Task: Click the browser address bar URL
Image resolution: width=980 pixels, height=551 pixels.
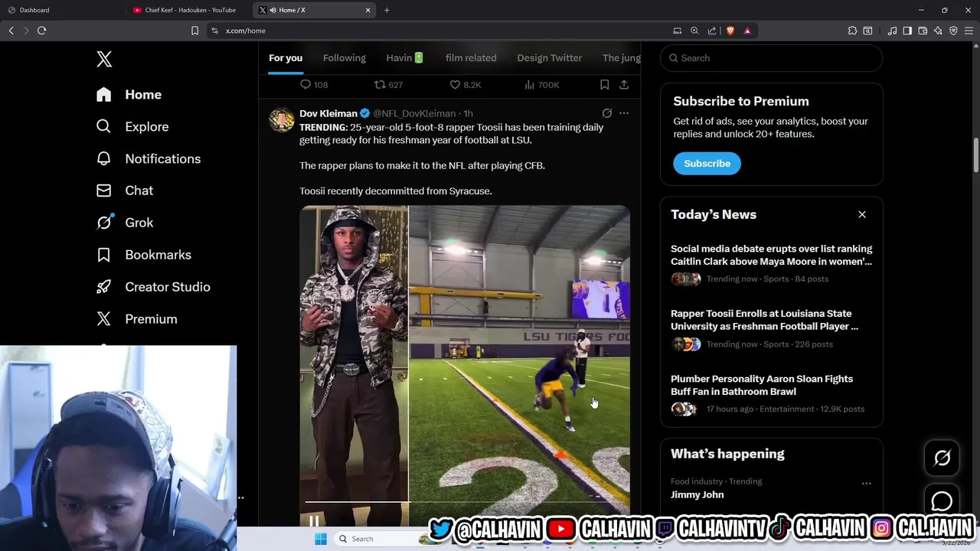Action: pos(246,31)
